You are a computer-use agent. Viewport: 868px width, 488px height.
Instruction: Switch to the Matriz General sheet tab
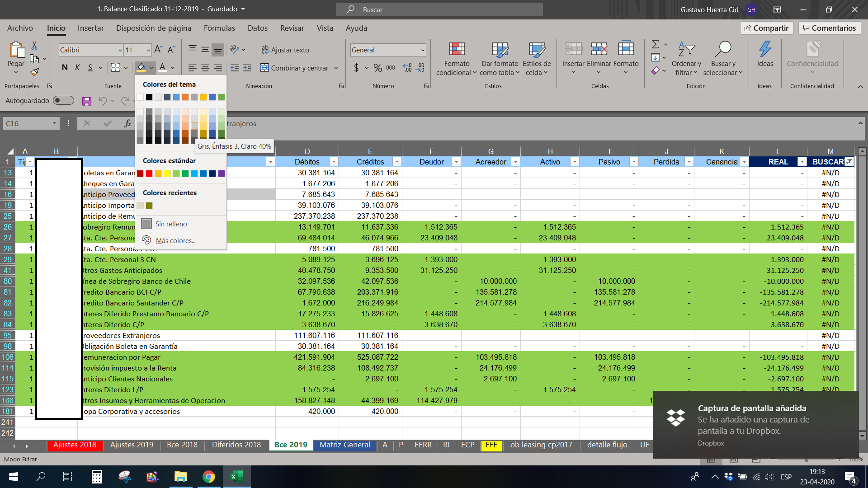tap(344, 445)
